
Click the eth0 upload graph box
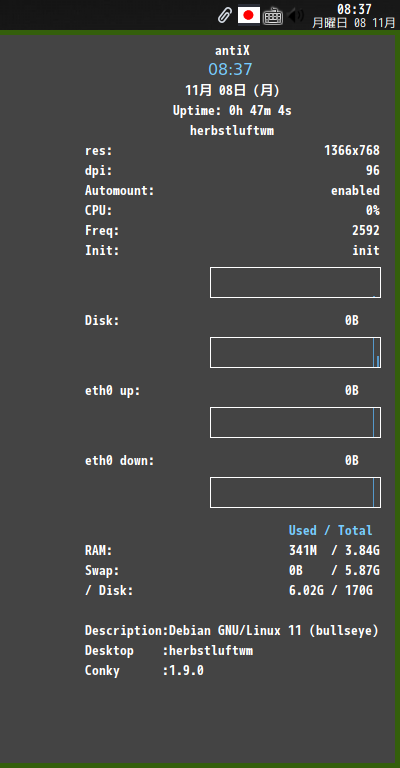coord(295,423)
